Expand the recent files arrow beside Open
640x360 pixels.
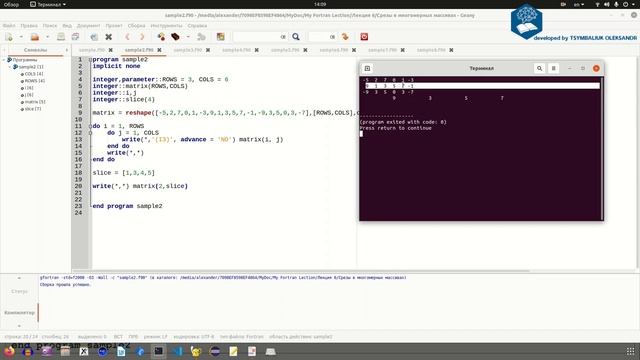coord(47,37)
